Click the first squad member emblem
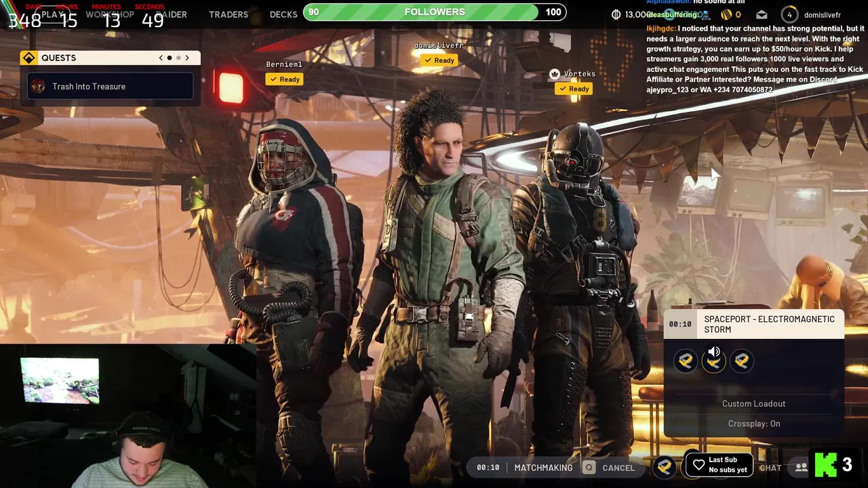868x488 pixels. click(686, 361)
